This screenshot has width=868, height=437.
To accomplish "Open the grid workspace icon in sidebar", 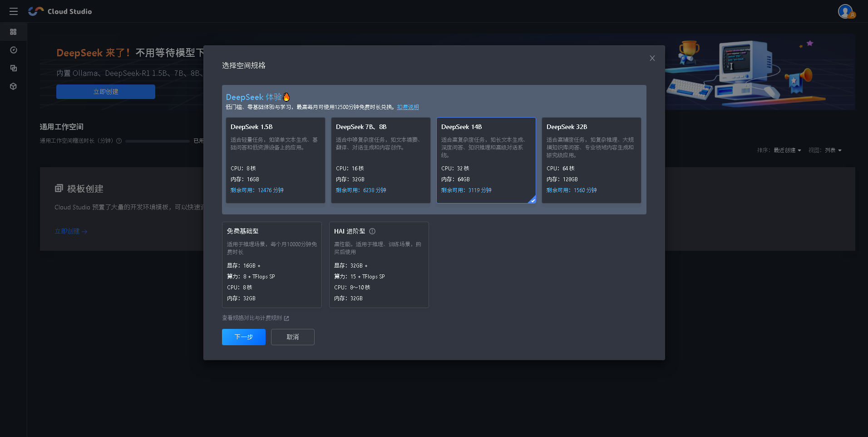I will [x=13, y=32].
